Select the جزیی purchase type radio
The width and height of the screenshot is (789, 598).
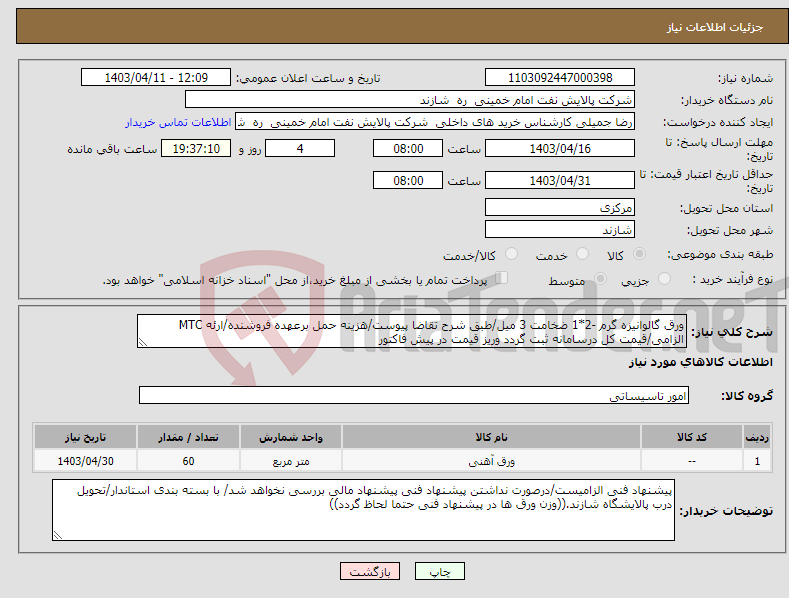(665, 278)
